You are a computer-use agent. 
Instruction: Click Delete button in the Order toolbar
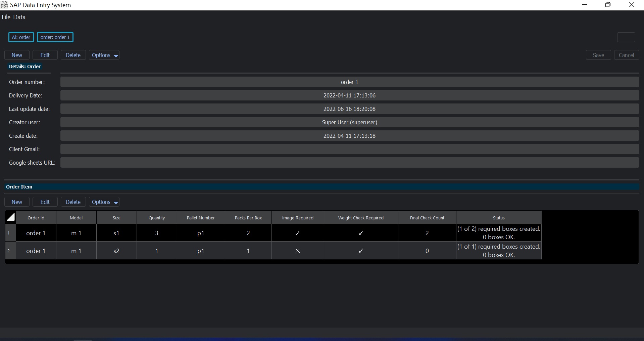pos(73,55)
